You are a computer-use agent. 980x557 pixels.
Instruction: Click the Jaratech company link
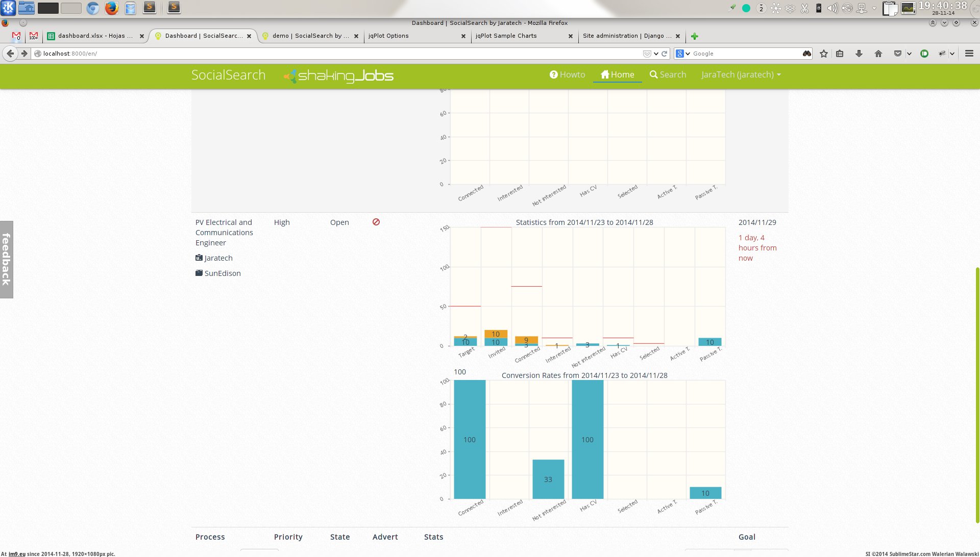218,258
